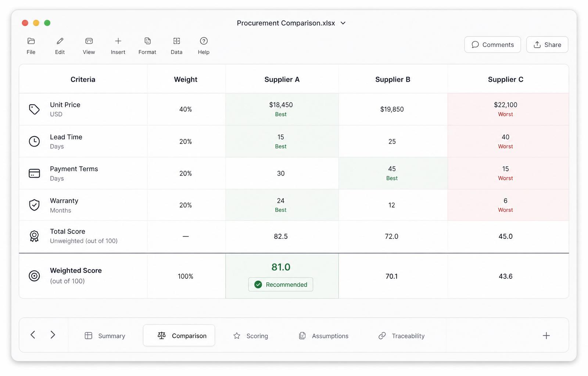Open the Scoring sheet tab
Screen dimensions: 588x376
[x=251, y=336]
